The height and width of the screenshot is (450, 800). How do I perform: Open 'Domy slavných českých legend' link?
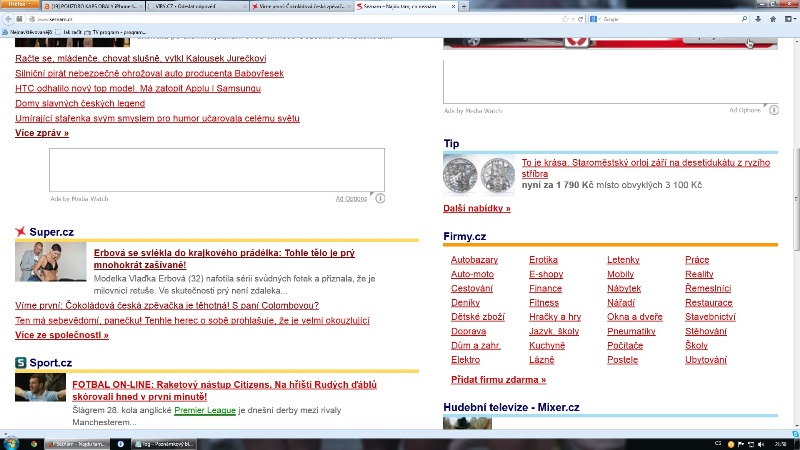pos(80,103)
